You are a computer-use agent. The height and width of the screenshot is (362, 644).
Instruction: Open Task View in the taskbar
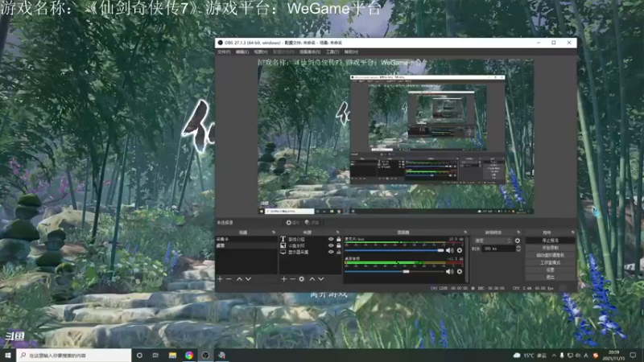click(155, 355)
